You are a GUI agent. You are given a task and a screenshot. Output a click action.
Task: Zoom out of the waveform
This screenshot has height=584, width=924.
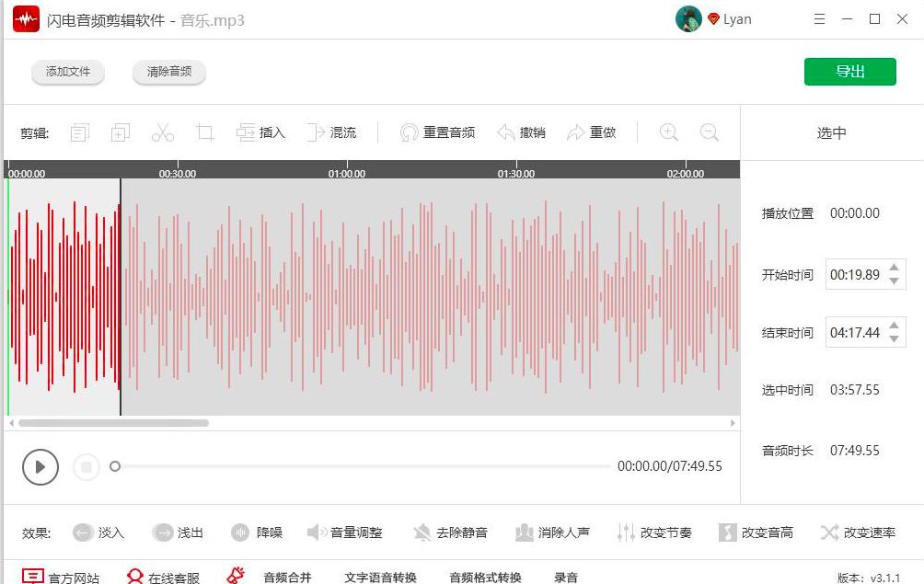(709, 132)
